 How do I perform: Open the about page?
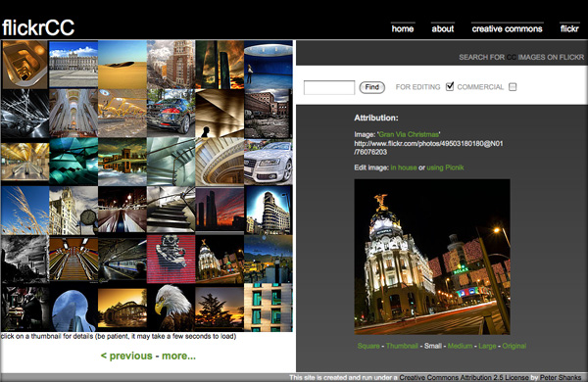click(x=443, y=28)
